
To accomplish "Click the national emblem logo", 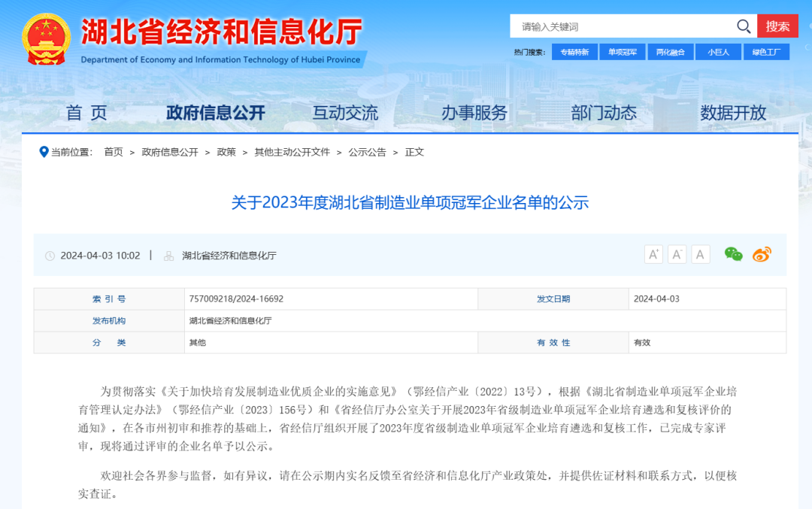I will coord(46,39).
